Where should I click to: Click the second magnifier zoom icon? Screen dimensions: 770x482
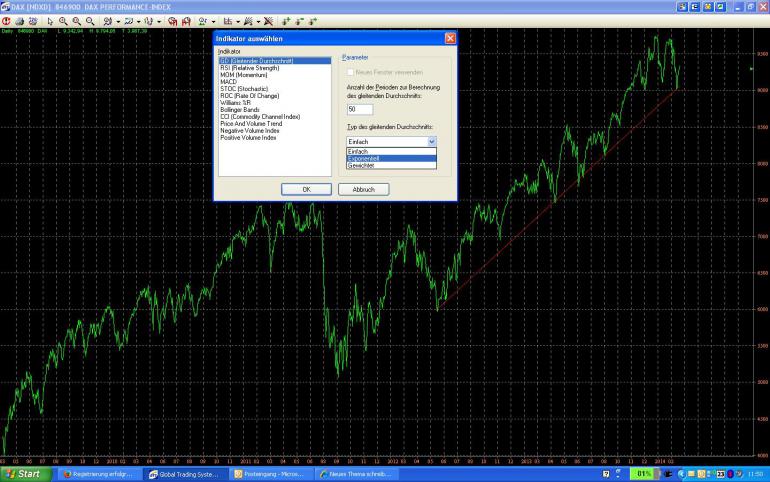(77, 21)
